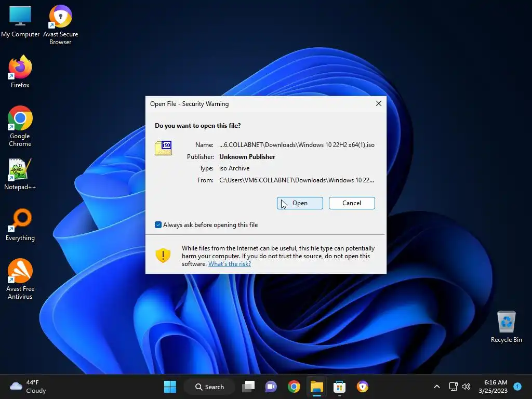Image resolution: width=532 pixels, height=399 pixels.
Task: Select the Avast Secure Browser desktop shortcut
Action: point(60,25)
